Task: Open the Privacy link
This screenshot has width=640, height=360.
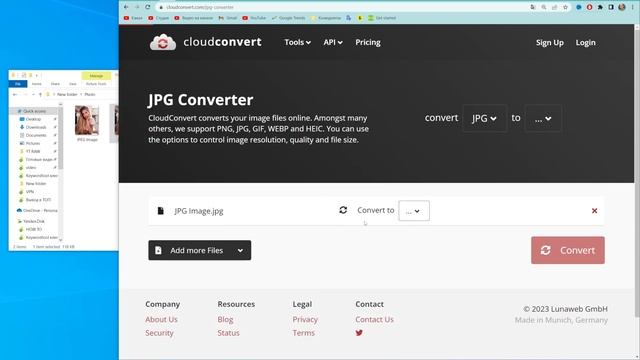Action: pyautogui.click(x=305, y=319)
